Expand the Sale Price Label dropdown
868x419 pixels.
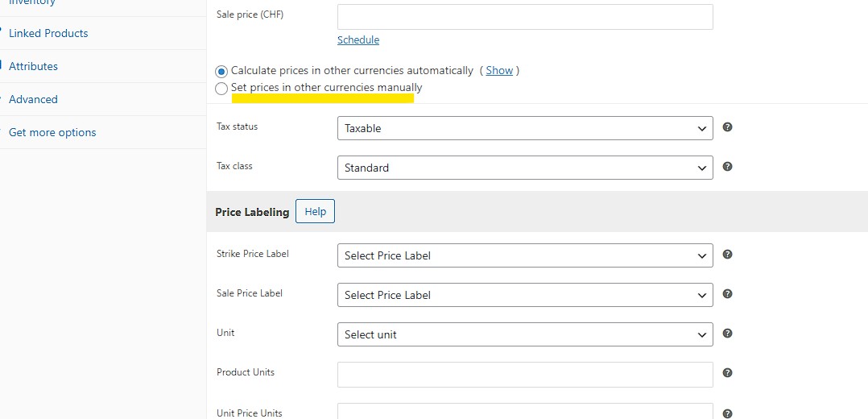coord(525,295)
